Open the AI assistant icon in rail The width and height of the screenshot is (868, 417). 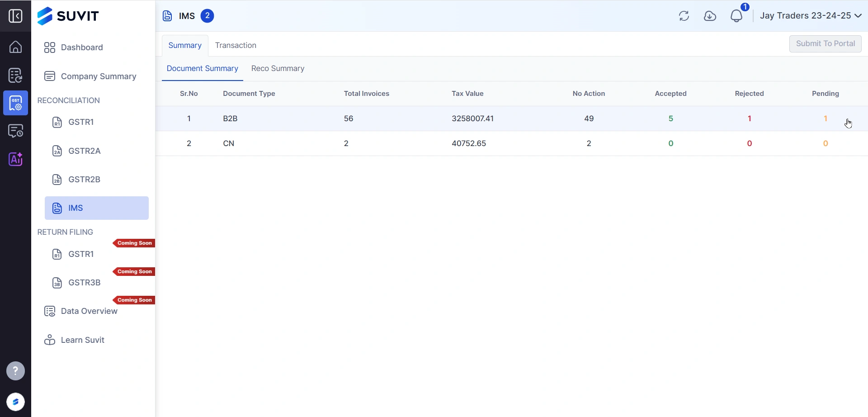pos(15,159)
